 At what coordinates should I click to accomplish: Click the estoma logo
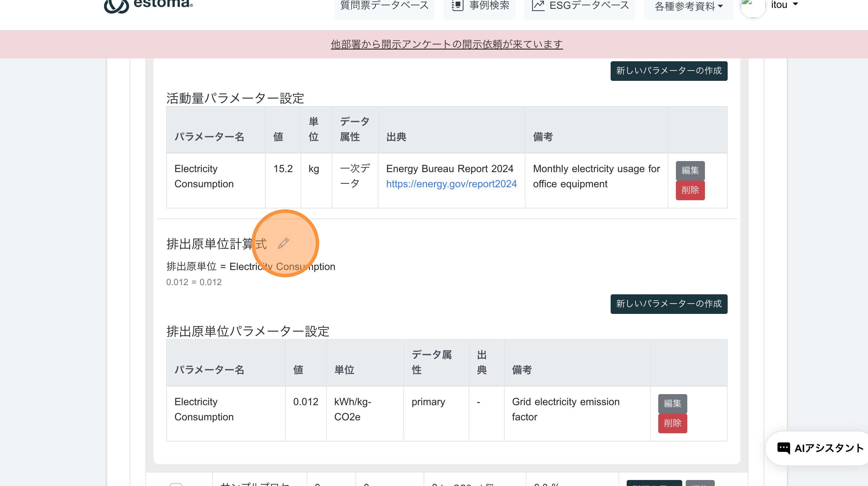(148, 5)
